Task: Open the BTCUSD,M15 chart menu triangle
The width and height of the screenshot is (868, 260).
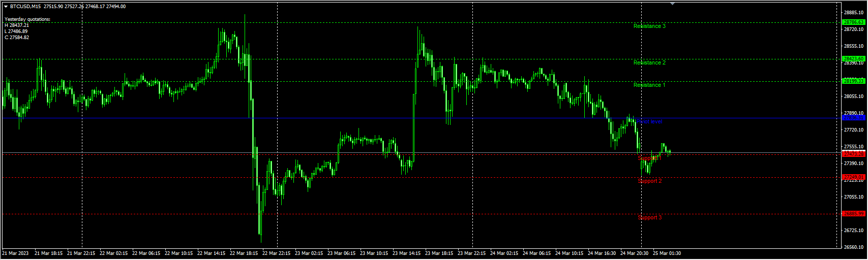Action: 6,7
